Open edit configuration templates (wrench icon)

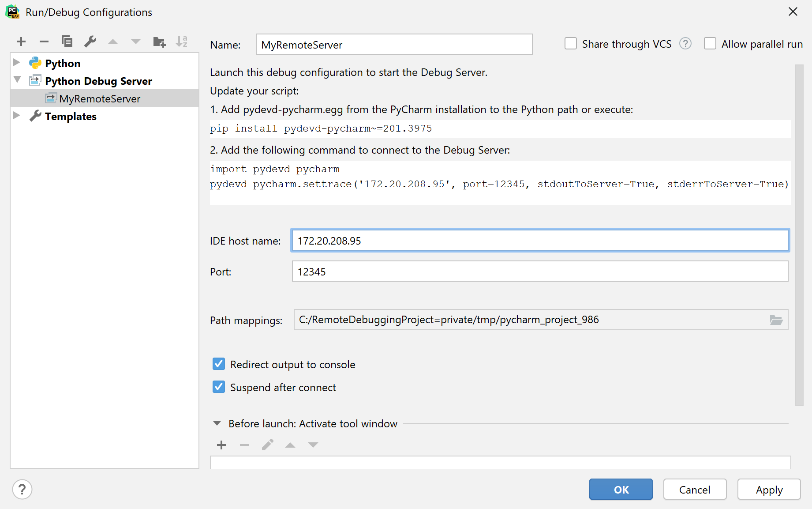[90, 41]
